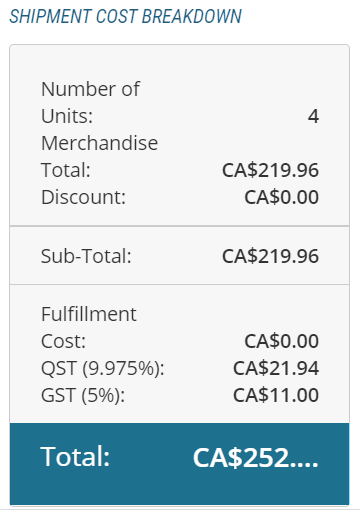Click the Shipment Cost Breakdown heading
The width and height of the screenshot is (360, 515).
point(125,16)
